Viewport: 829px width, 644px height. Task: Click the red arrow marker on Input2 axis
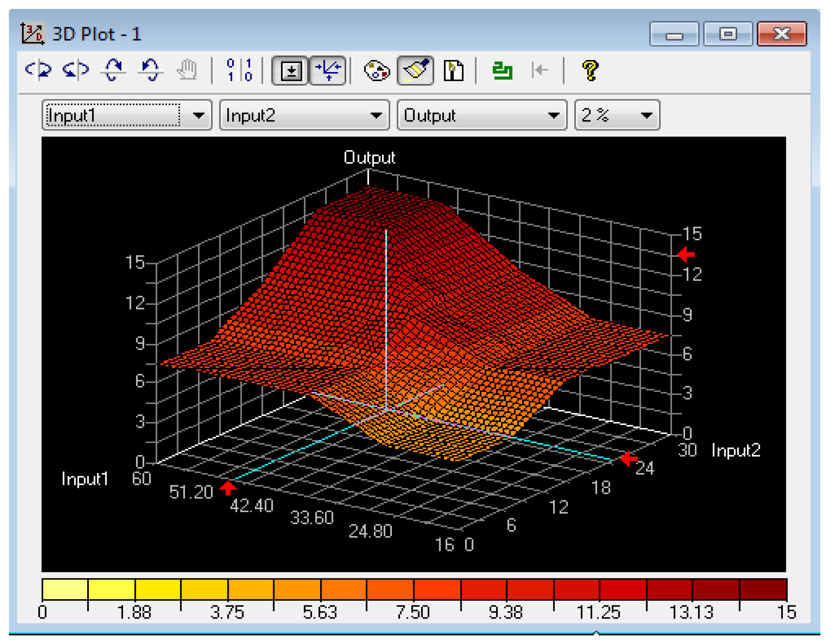click(629, 459)
